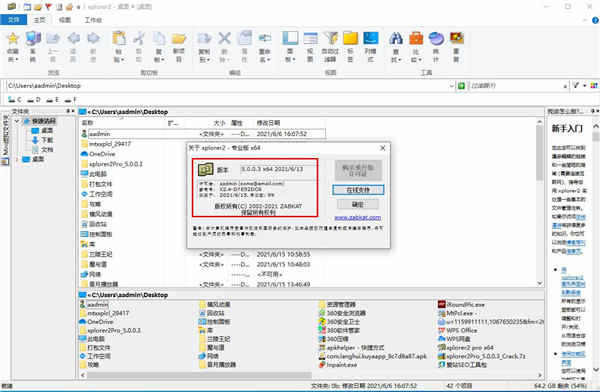Screen dimensions: 600x392
Task: Switch to the fourth ribbon tab
Action: 93,20
